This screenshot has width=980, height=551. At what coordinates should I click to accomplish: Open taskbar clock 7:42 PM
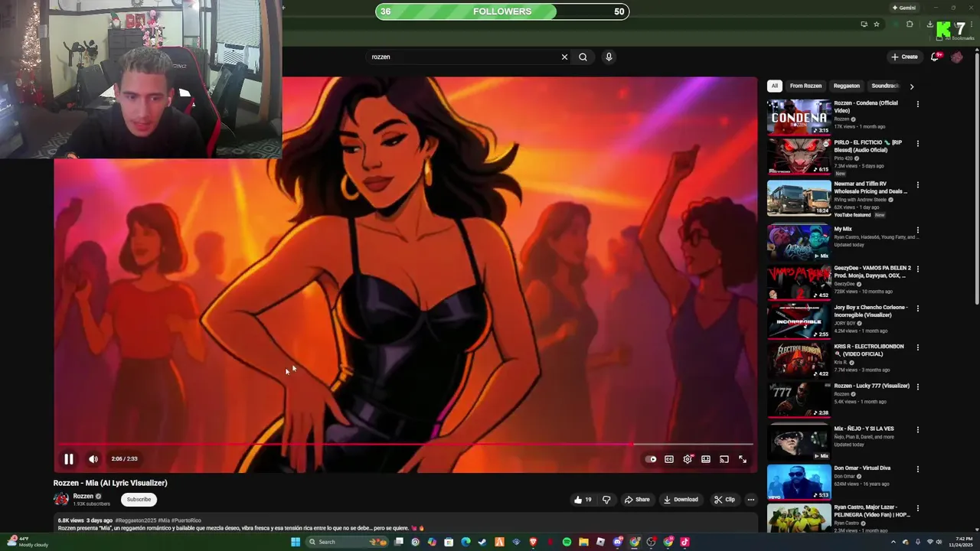tap(961, 542)
